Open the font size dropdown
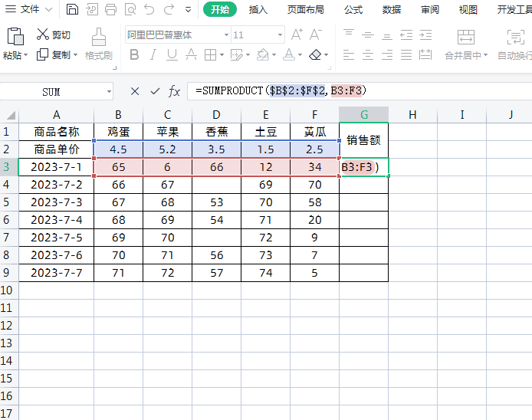This screenshot has width=532, height=420. pos(280,35)
